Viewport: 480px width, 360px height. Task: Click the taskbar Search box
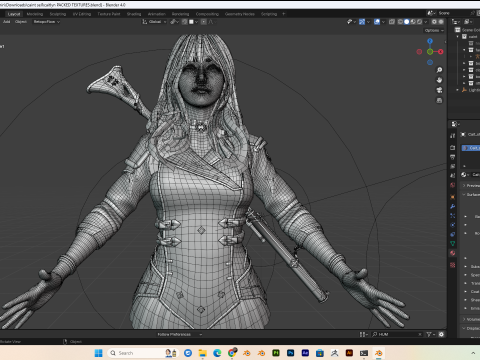[143, 353]
